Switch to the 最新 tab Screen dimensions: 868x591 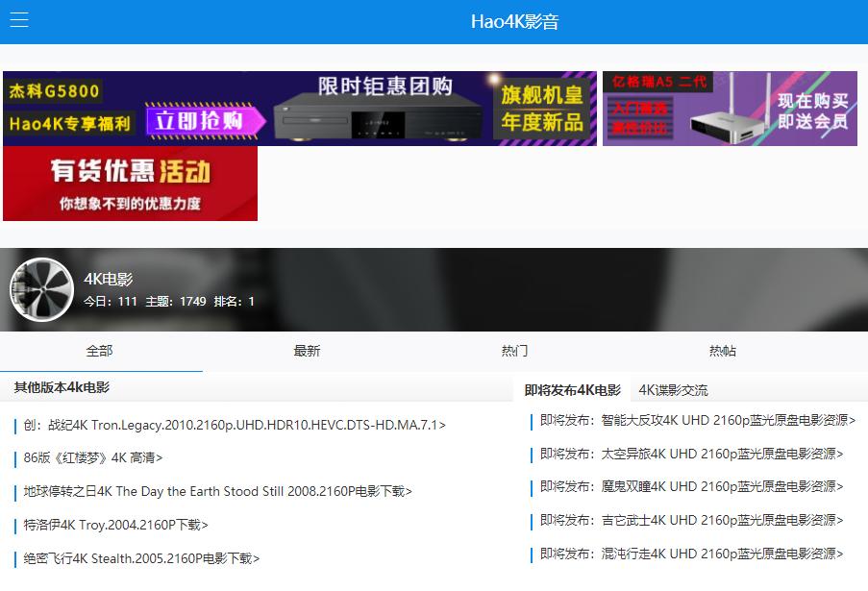pos(306,351)
